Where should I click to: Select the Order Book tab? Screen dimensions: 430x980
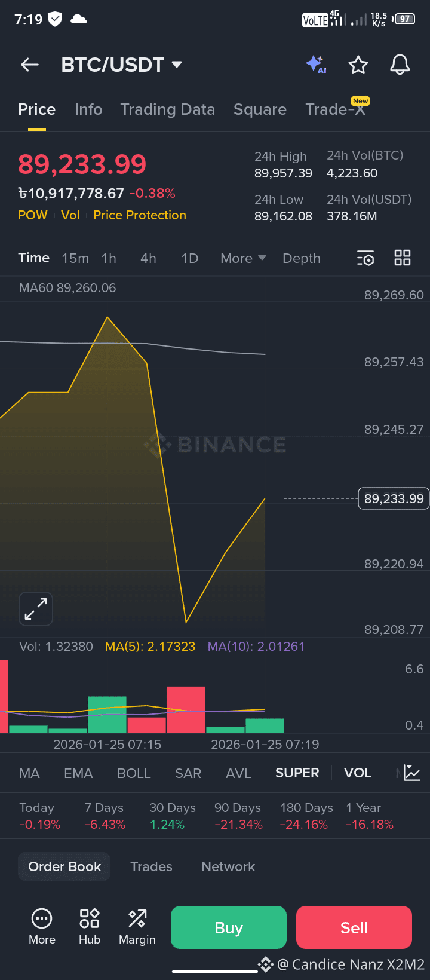[x=64, y=866]
